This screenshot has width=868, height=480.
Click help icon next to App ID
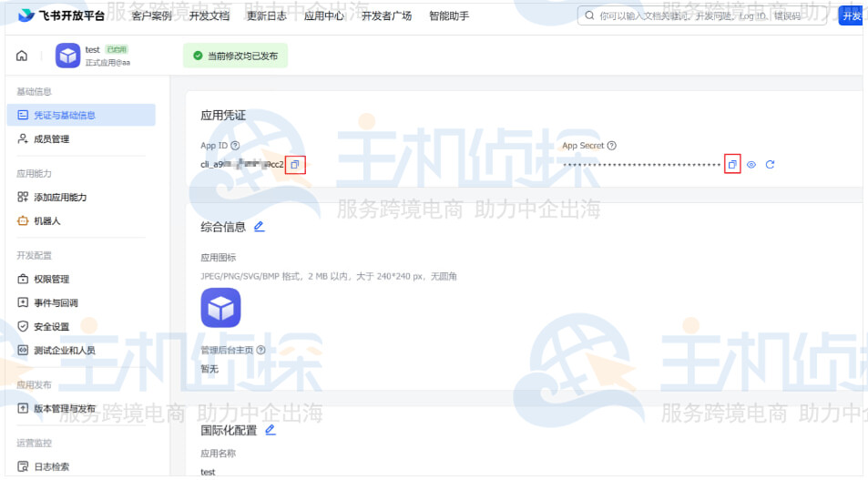pos(235,146)
